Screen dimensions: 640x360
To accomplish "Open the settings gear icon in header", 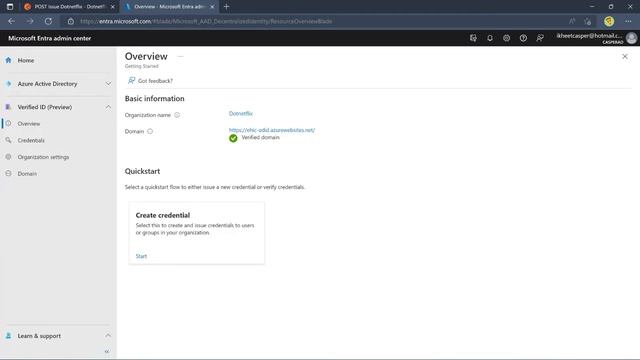I will pyautogui.click(x=507, y=38).
